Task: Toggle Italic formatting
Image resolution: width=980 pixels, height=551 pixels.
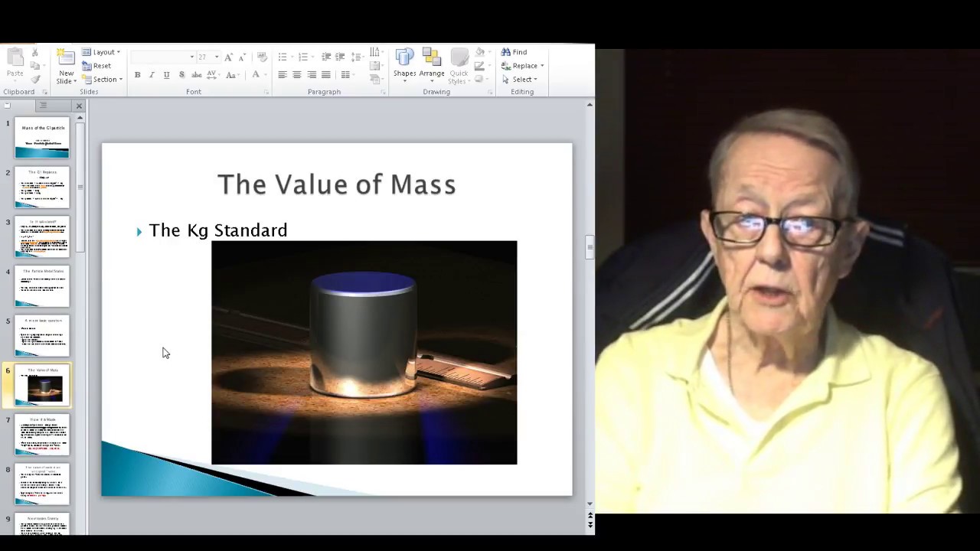Action: coord(152,75)
